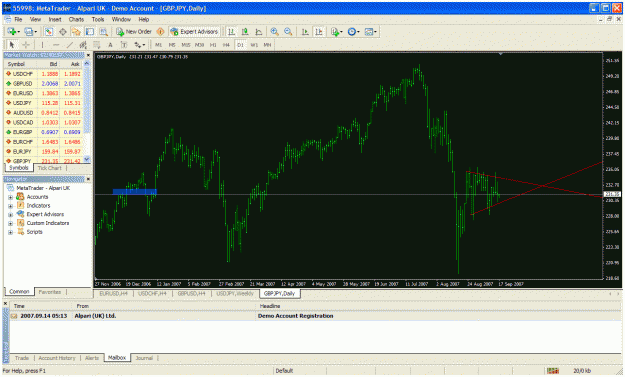Expand the Scripts node in Navigator

pyautogui.click(x=10, y=232)
